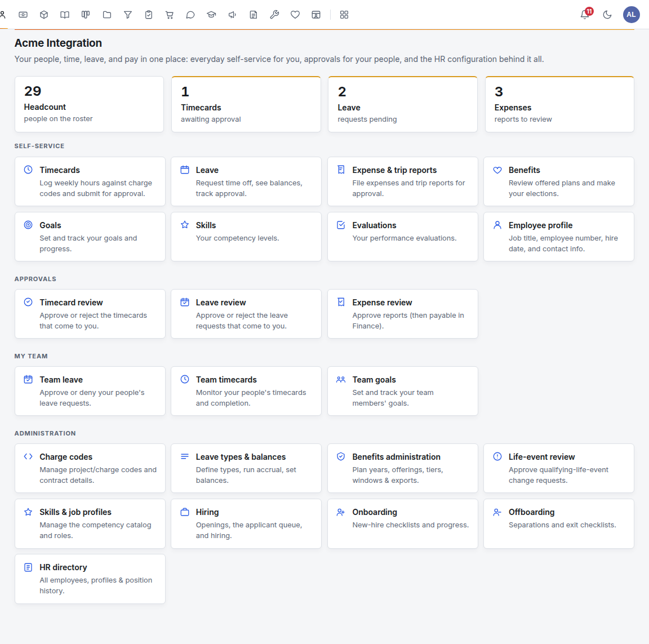Image resolution: width=649 pixels, height=644 pixels.
Task: Click 'Your competency levels.' text
Action: (238, 238)
